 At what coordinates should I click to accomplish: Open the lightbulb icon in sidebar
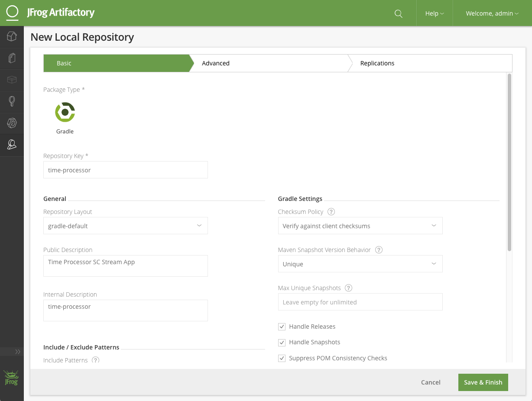(x=12, y=101)
